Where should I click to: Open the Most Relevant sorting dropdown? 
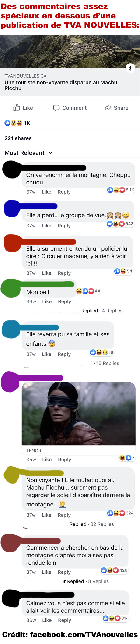pyautogui.click(x=28, y=153)
